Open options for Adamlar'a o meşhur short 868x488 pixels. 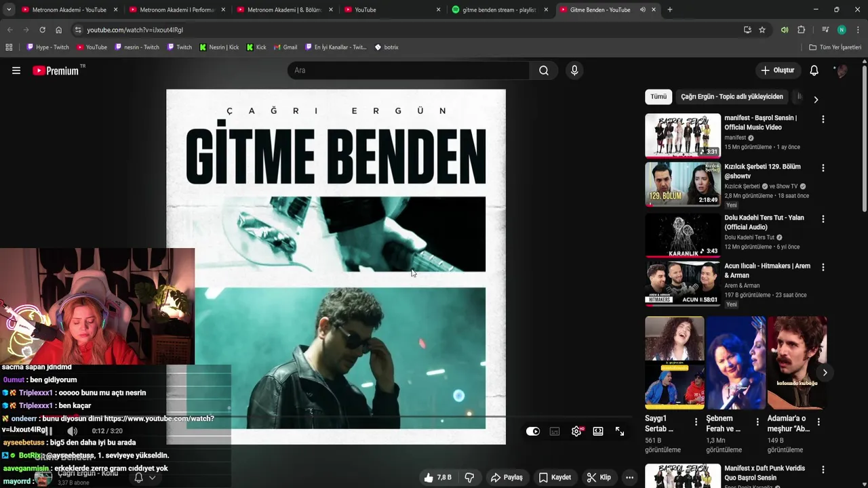pyautogui.click(x=818, y=422)
